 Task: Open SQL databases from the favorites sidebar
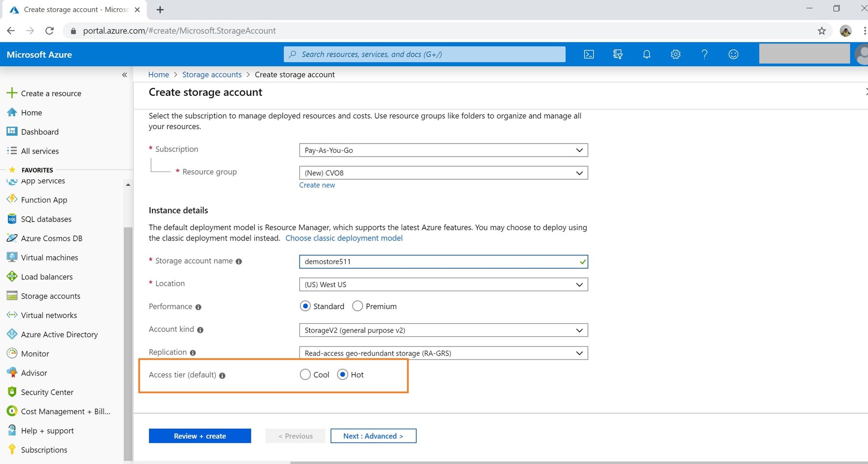point(46,219)
